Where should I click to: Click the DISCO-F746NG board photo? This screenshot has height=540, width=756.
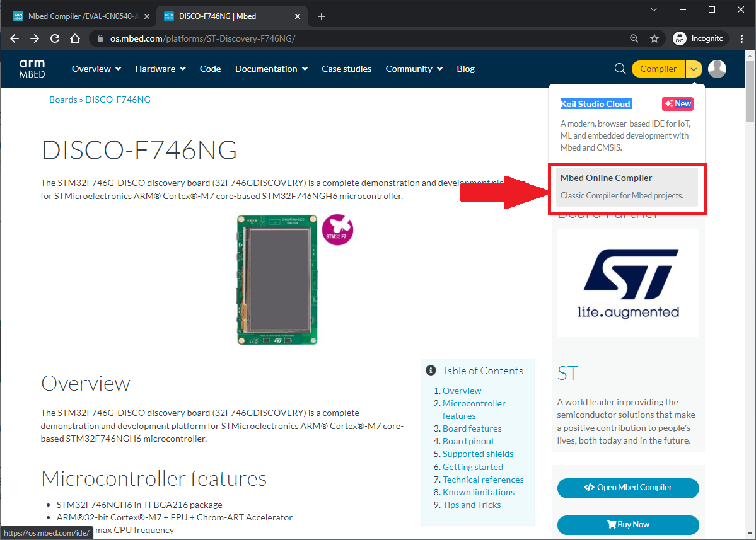coord(277,280)
